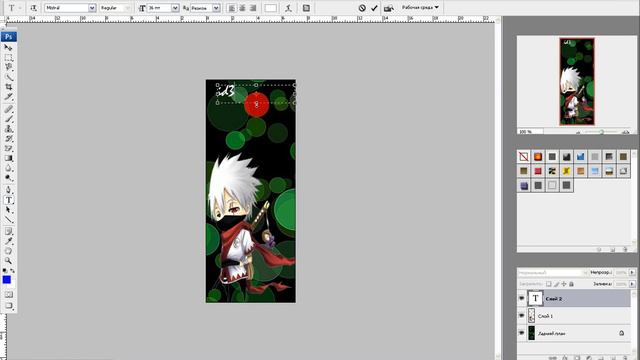Apply the no-style default swatch

click(x=524, y=156)
